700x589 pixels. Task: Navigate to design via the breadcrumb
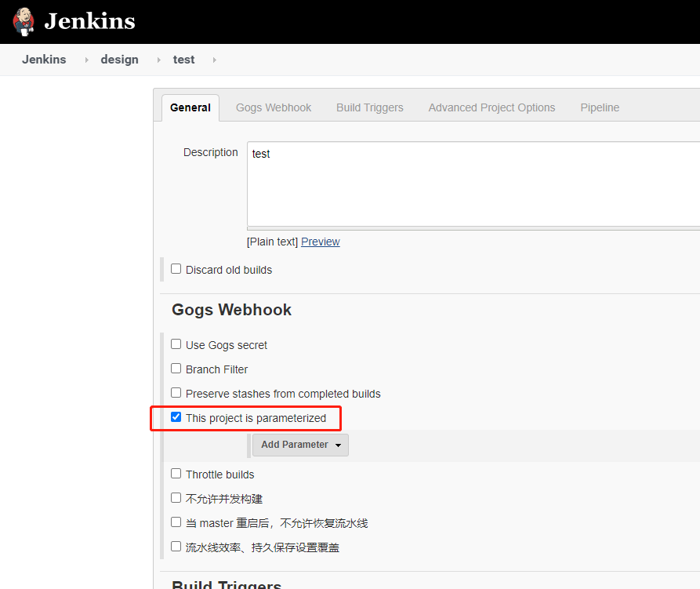[119, 60]
